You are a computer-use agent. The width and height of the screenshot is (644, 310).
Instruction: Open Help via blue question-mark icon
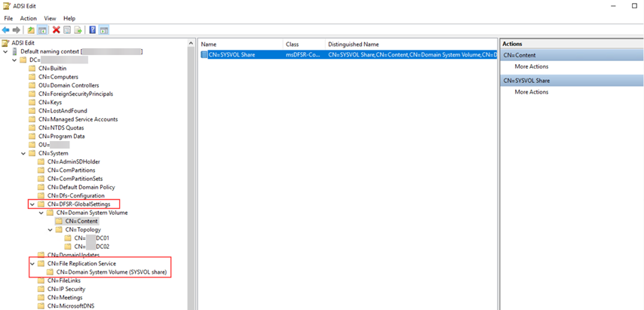click(93, 30)
